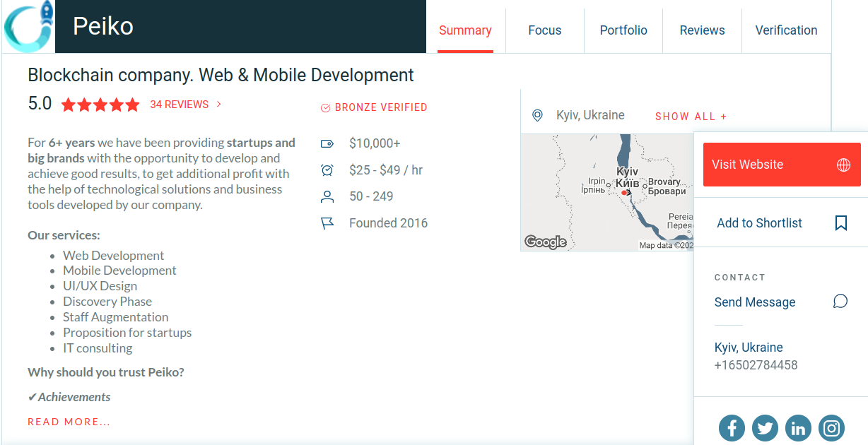Click the 'IT consulting' service item
The width and height of the screenshot is (868, 445).
point(98,348)
